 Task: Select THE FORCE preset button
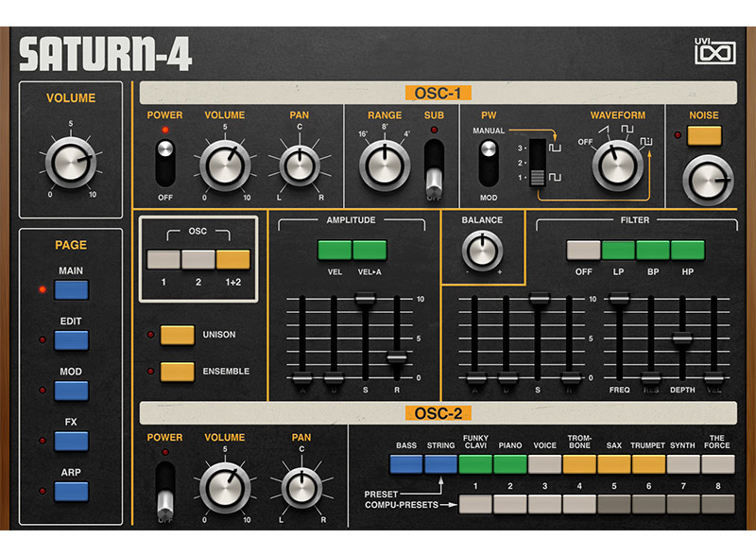click(x=718, y=464)
